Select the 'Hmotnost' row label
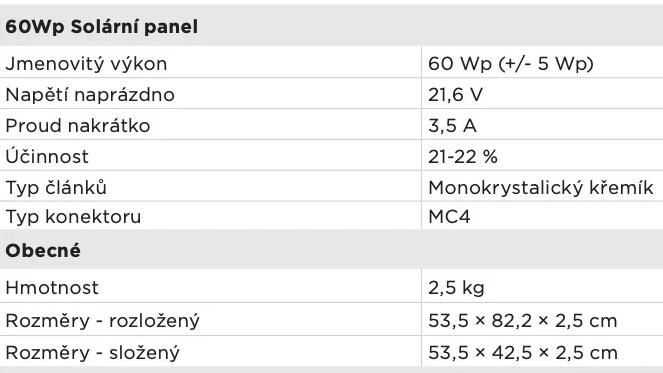The image size is (663, 373). point(52,288)
